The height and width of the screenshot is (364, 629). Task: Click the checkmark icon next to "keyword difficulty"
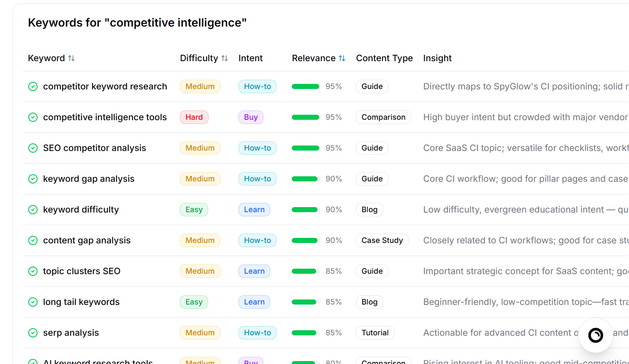[33, 209]
